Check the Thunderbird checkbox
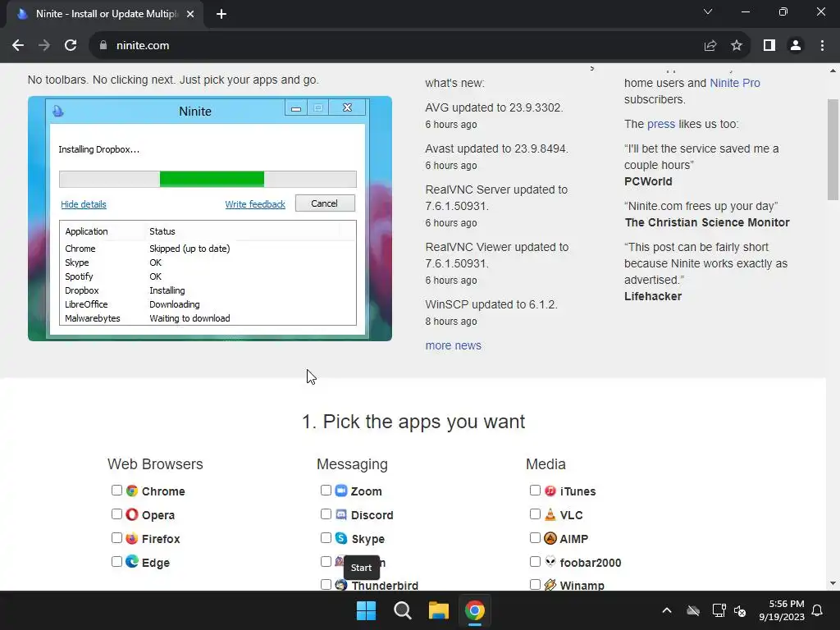 click(326, 584)
